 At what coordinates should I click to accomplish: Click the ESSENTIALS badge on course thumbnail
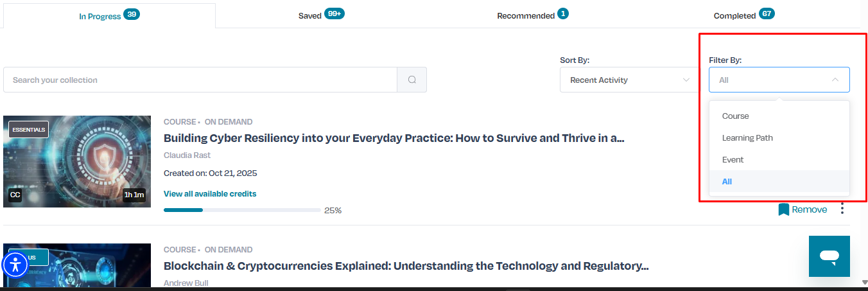click(x=28, y=129)
